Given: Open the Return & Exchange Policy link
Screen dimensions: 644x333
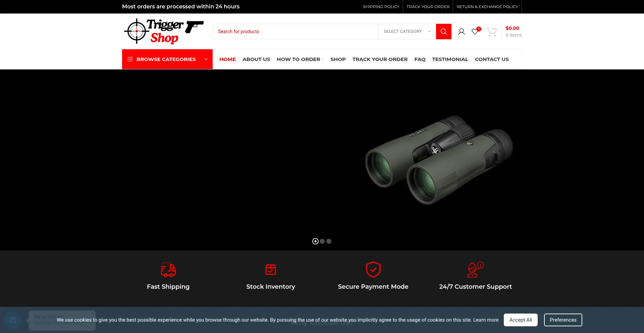Looking at the screenshot, I should 487,7.
